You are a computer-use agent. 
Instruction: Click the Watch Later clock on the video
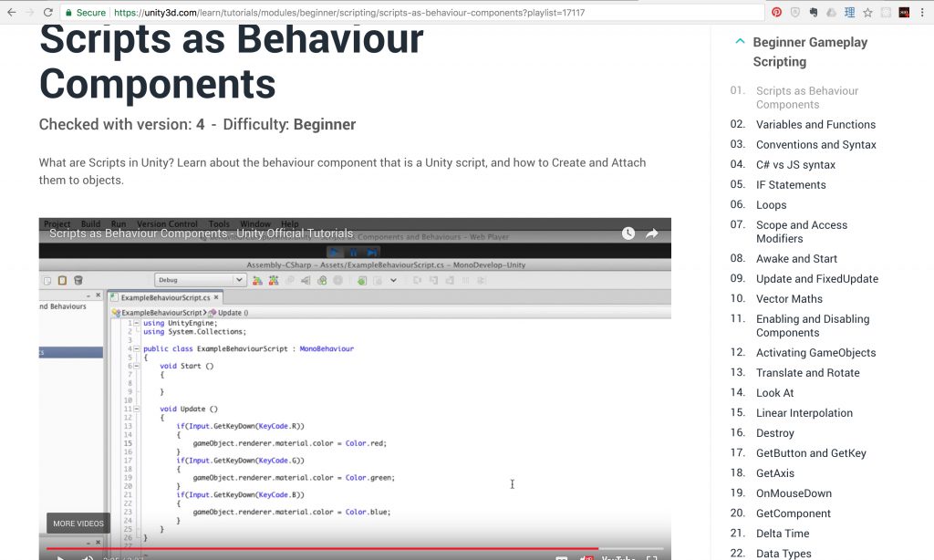pos(628,233)
